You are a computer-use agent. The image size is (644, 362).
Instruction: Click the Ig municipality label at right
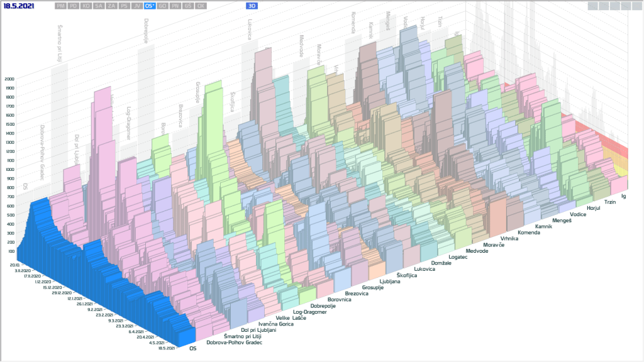coord(624,196)
